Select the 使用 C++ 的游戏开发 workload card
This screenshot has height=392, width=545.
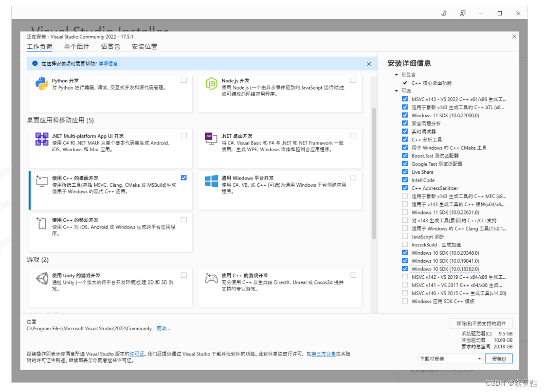pos(280,287)
